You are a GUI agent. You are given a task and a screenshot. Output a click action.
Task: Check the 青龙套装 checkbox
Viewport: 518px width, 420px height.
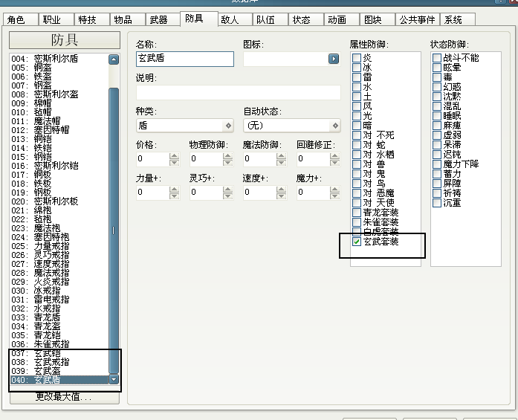pyautogui.click(x=357, y=213)
